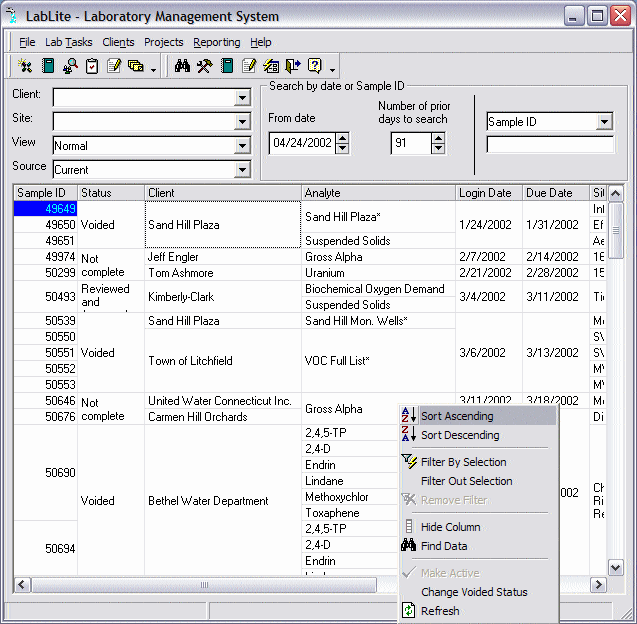Screen dimensions: 637x624
Task: Click the stacked yellow windows toolbar icon
Action: pos(135,66)
